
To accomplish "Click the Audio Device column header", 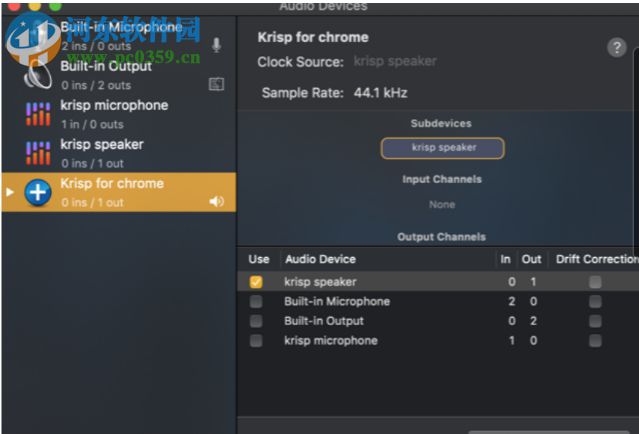I will [320, 259].
